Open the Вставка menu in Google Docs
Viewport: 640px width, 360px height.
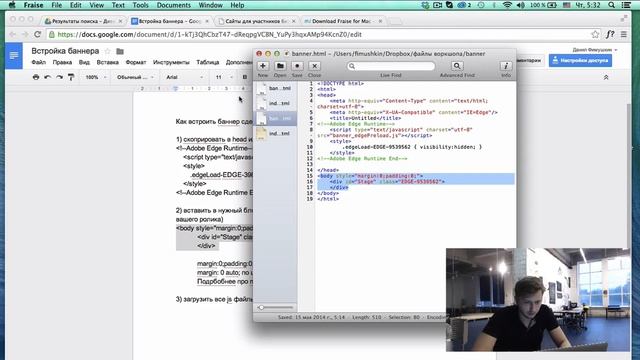pyautogui.click(x=108, y=62)
